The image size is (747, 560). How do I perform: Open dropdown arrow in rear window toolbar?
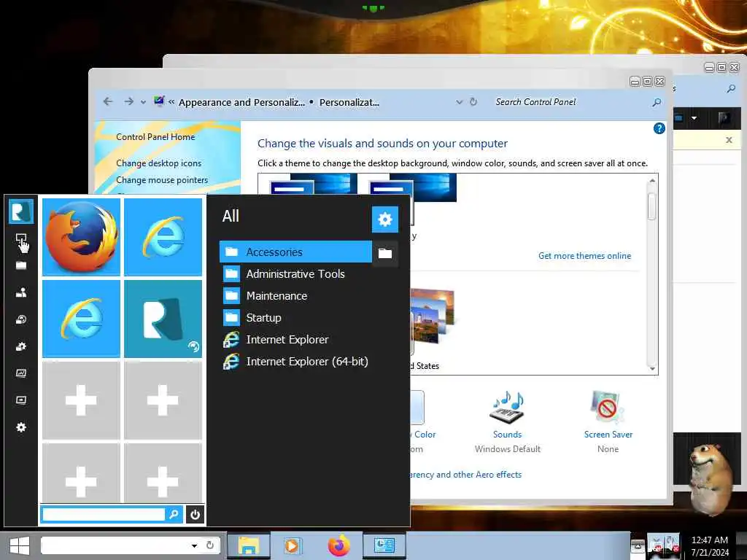tap(694, 117)
